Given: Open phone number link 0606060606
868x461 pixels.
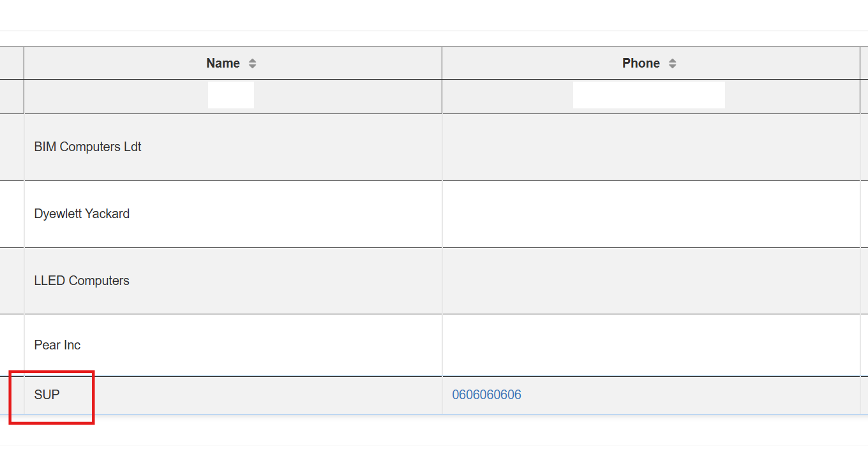Looking at the screenshot, I should coord(486,395).
